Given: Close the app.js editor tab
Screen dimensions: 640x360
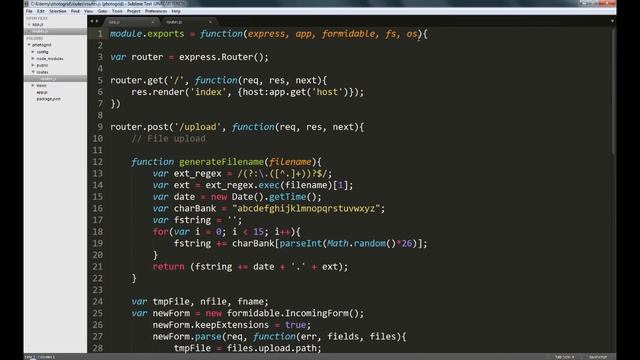Looking at the screenshot, I should [153, 22].
